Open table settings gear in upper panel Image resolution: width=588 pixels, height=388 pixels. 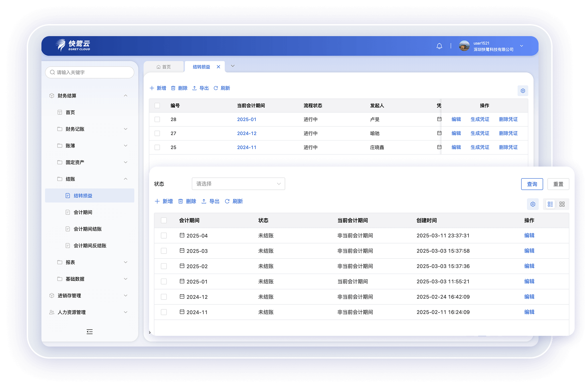(x=523, y=91)
